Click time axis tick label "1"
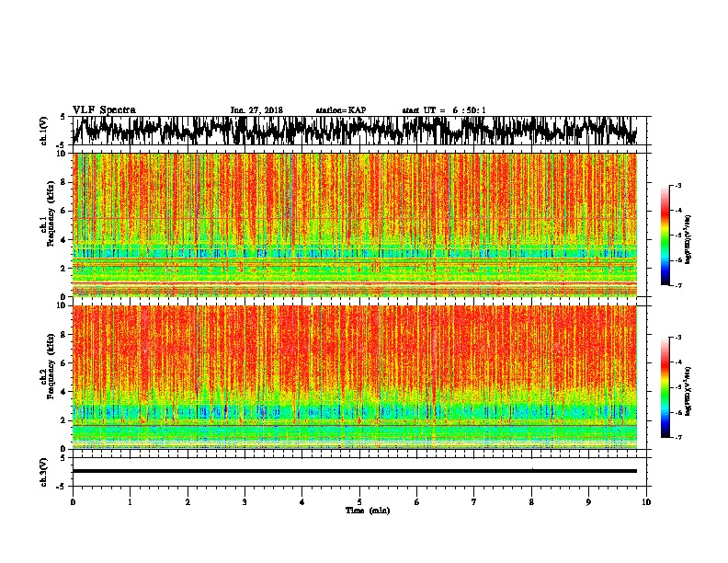Viewport: 728px width, 563px height. click(x=130, y=502)
